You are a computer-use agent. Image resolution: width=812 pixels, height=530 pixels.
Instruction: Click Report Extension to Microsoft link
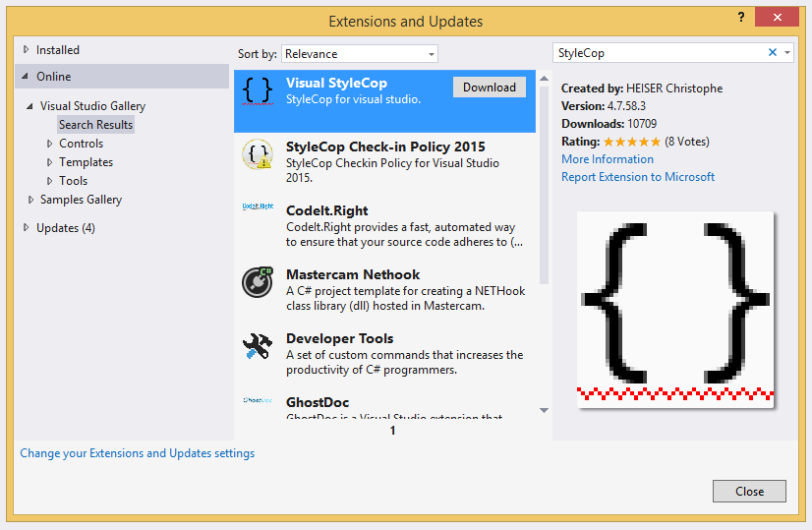pyautogui.click(x=638, y=177)
